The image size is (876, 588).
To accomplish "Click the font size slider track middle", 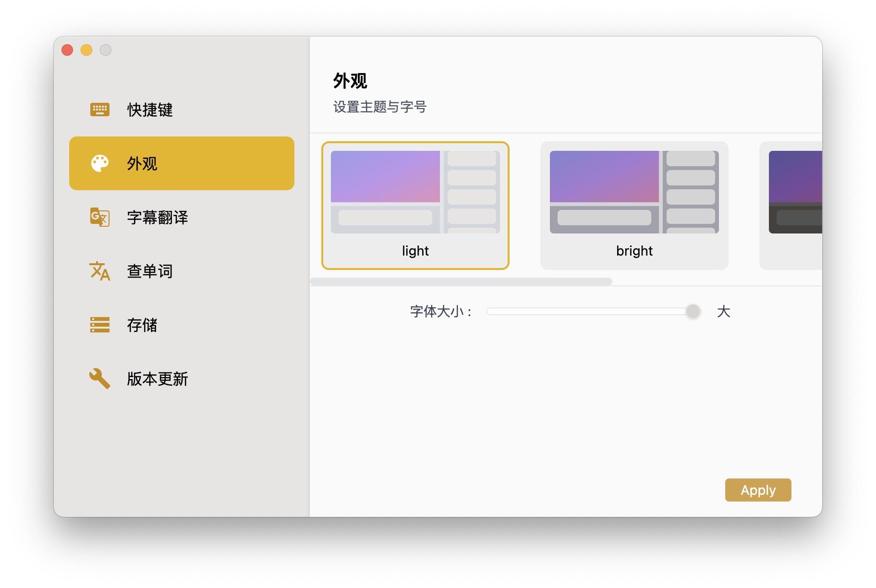I will [x=594, y=311].
